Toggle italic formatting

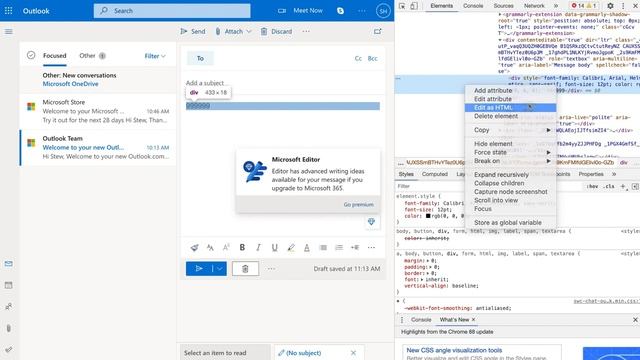pyautogui.click(x=258, y=247)
